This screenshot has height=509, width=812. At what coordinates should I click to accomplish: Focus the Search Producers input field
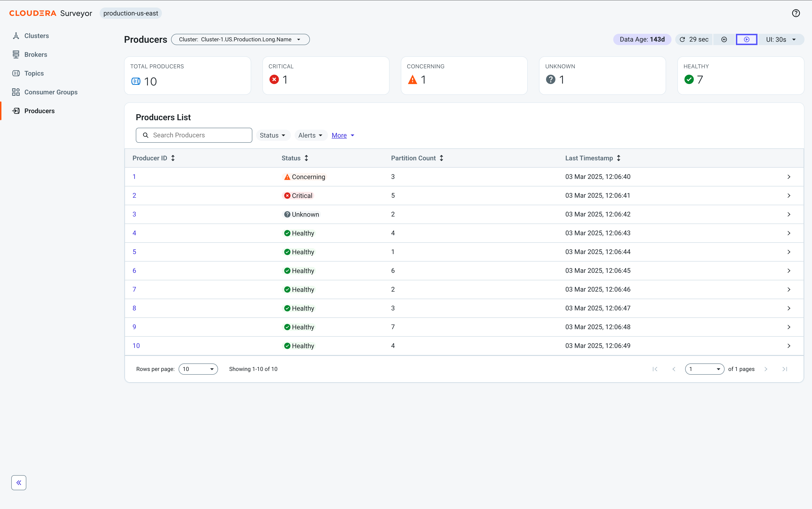pos(194,135)
